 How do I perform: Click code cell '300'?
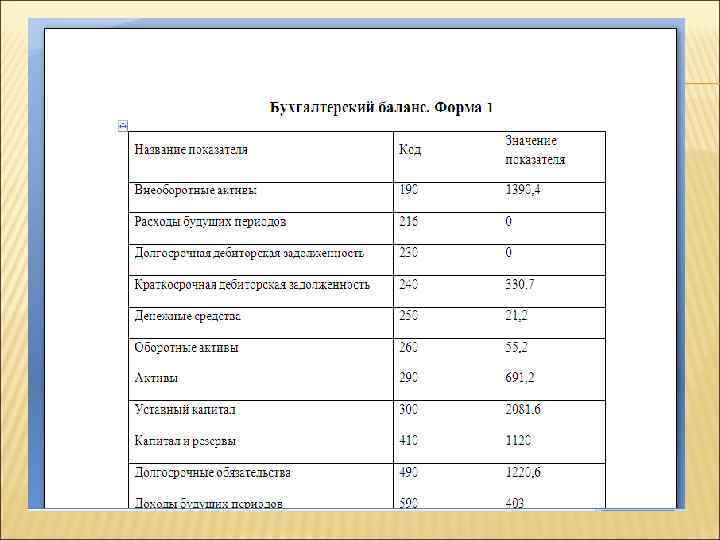tap(408, 409)
